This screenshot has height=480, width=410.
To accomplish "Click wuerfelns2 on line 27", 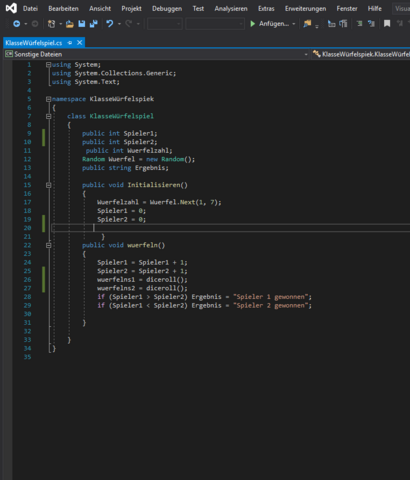I will 116,288.
